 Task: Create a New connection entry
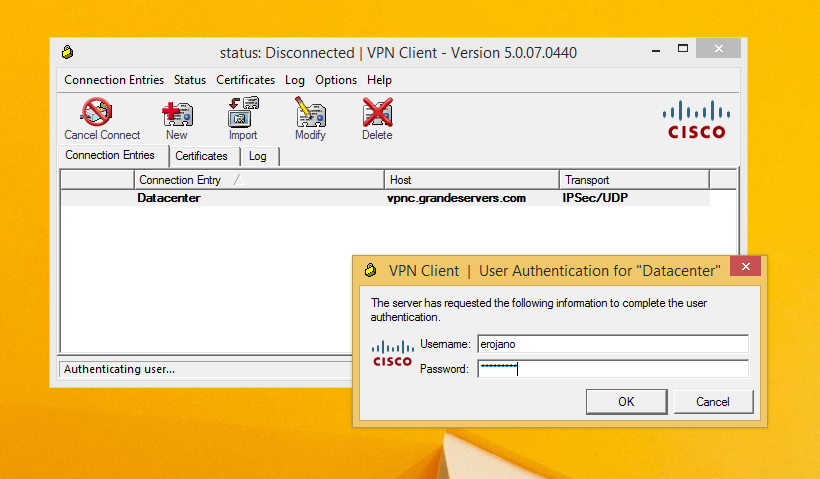tap(177, 120)
